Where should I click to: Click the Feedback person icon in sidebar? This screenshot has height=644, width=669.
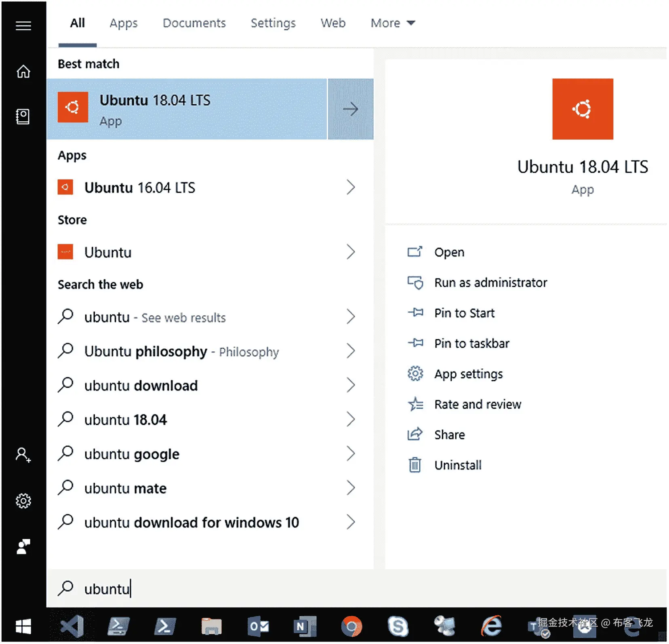[23, 547]
